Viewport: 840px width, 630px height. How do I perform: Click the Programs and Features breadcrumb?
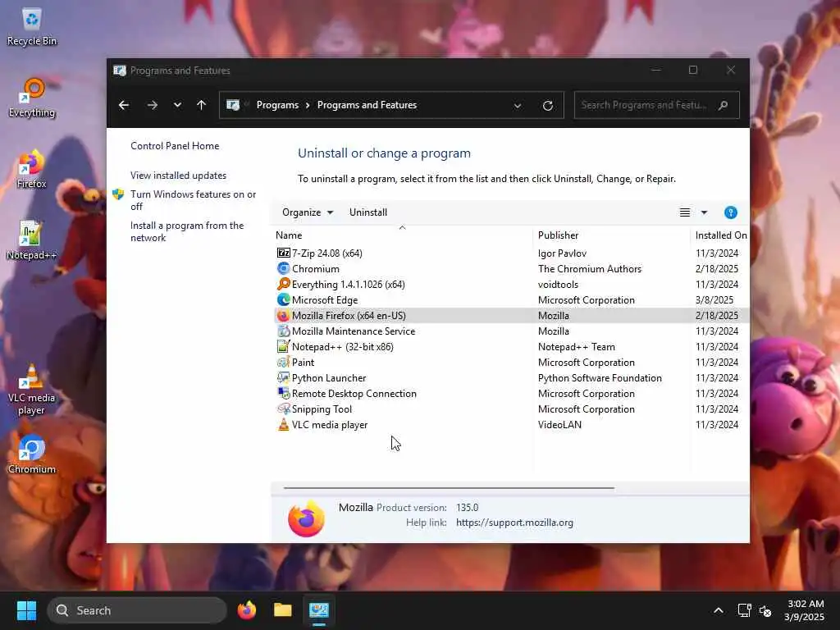pos(367,105)
